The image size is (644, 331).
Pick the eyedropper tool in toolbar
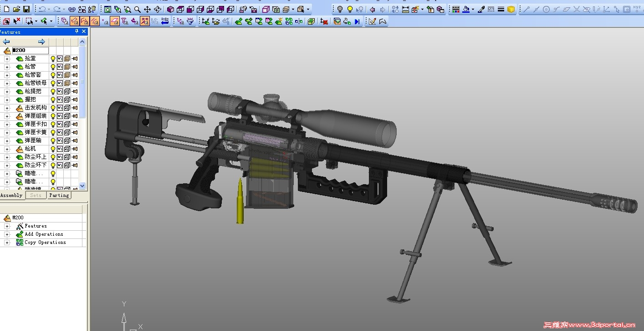481,9
